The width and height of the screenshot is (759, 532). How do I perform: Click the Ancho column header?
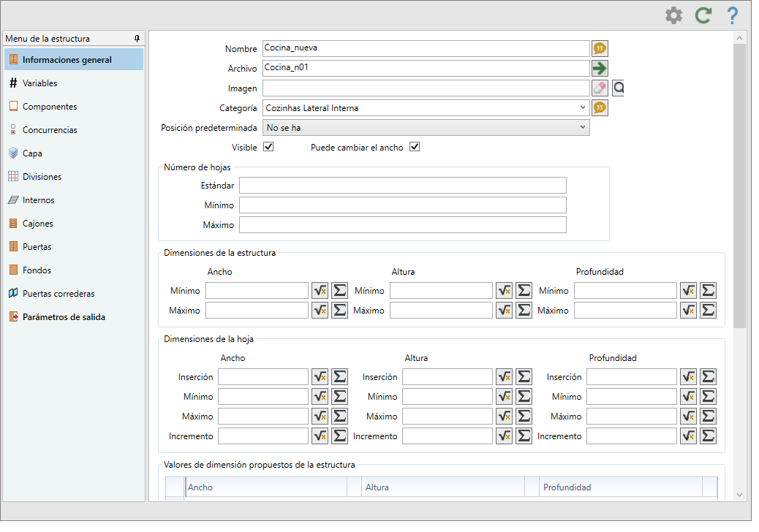[x=266, y=487]
